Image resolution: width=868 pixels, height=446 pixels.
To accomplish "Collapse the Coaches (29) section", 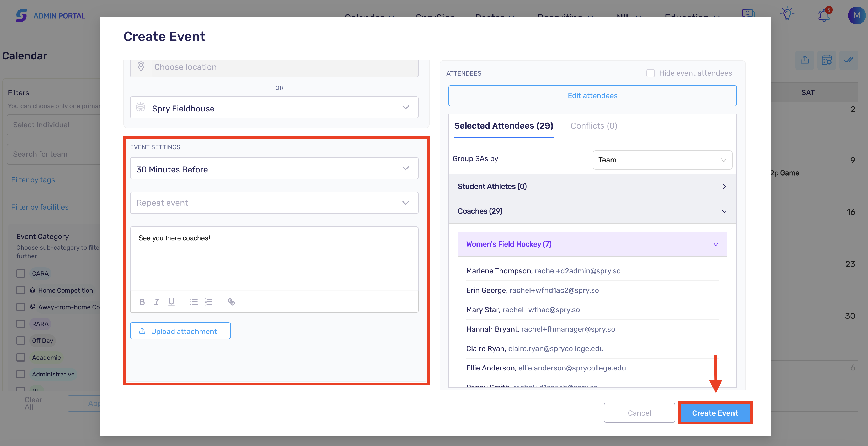I will coord(593,211).
